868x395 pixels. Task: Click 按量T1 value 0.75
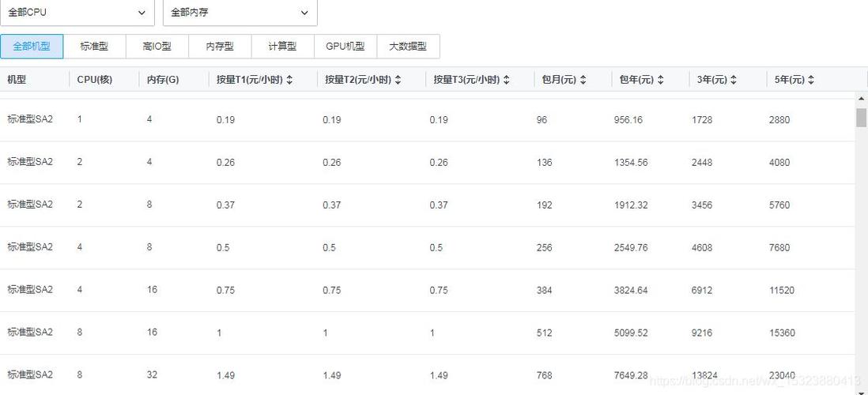(x=225, y=291)
